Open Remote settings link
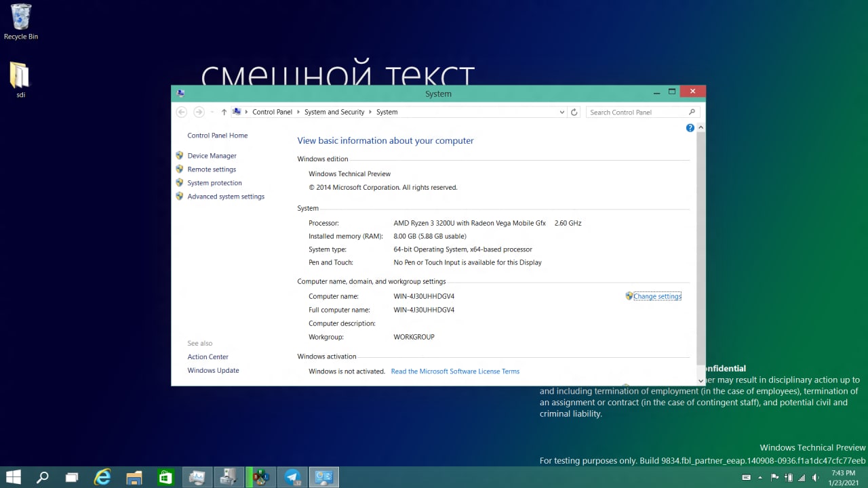This screenshot has width=868, height=488. point(212,169)
